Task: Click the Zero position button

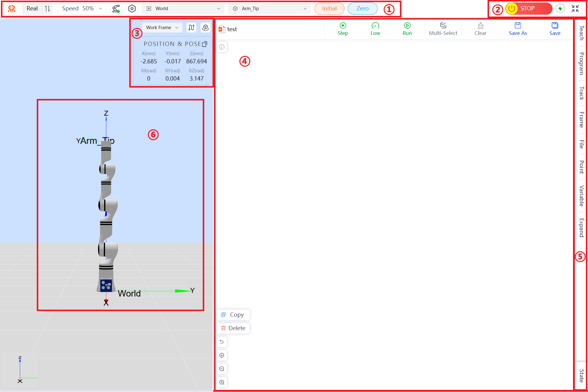Action: 362,9
